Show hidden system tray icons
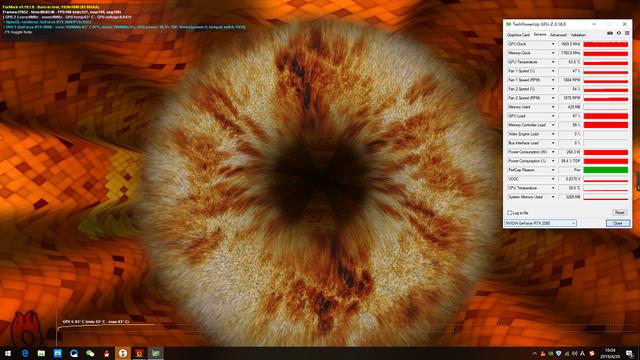This screenshot has width=640, height=360. [535, 353]
